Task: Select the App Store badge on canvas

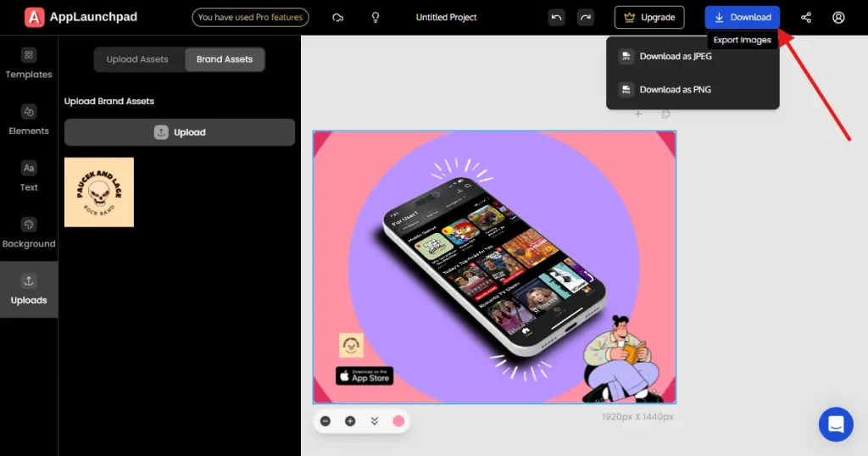Action: tap(364, 376)
